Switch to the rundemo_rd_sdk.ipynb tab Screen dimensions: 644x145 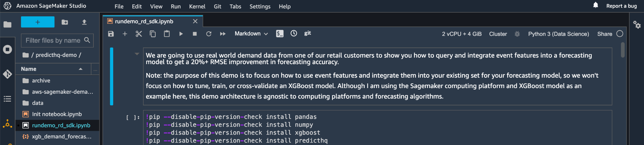click(x=144, y=21)
